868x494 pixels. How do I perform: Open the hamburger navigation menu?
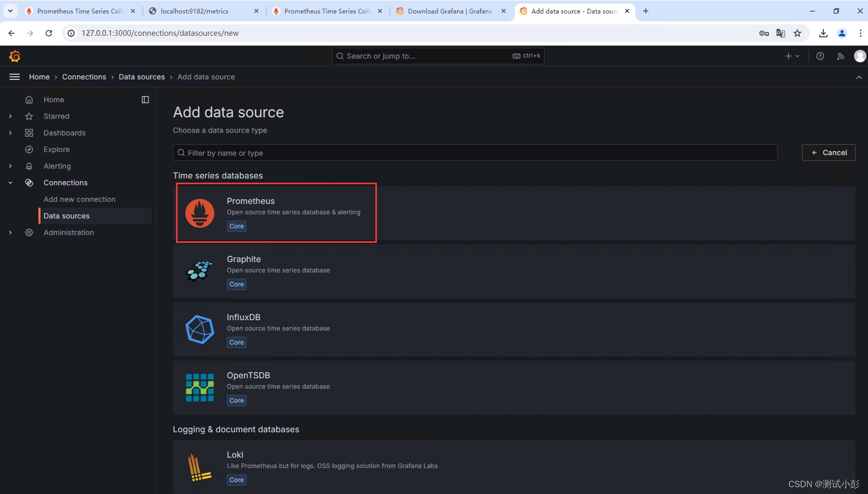click(15, 77)
